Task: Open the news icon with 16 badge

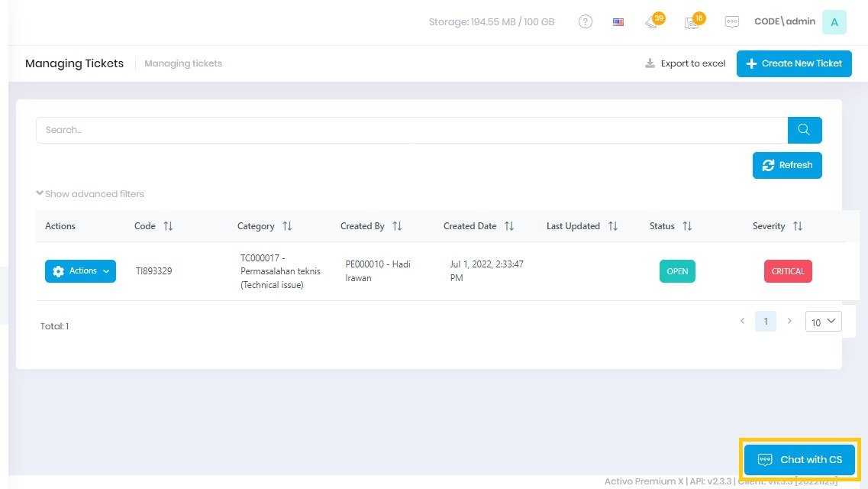Action: [692, 22]
